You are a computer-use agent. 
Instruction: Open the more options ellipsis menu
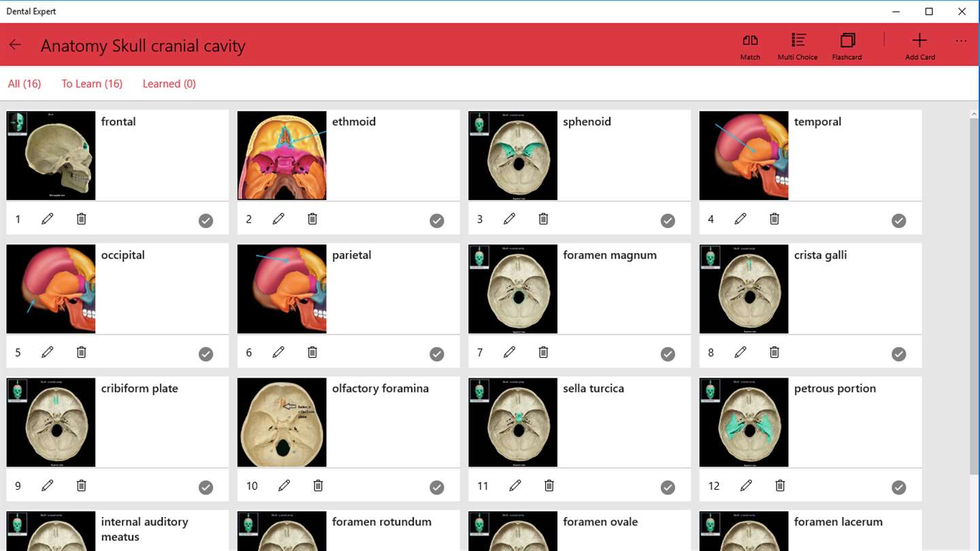(961, 41)
